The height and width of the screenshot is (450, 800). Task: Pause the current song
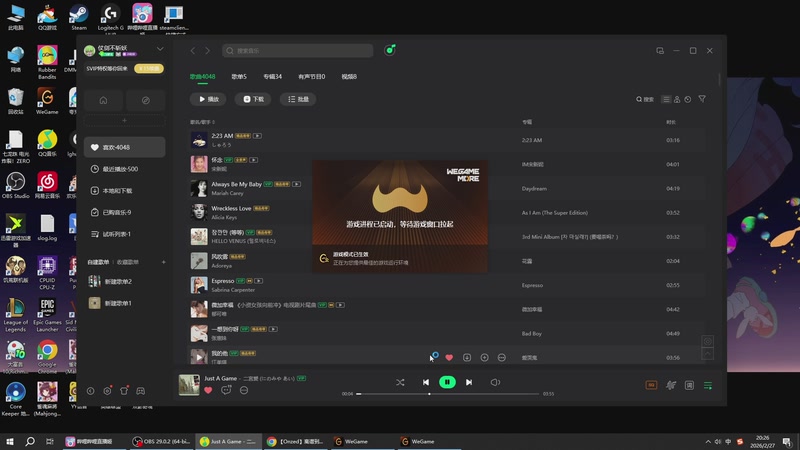click(x=447, y=382)
